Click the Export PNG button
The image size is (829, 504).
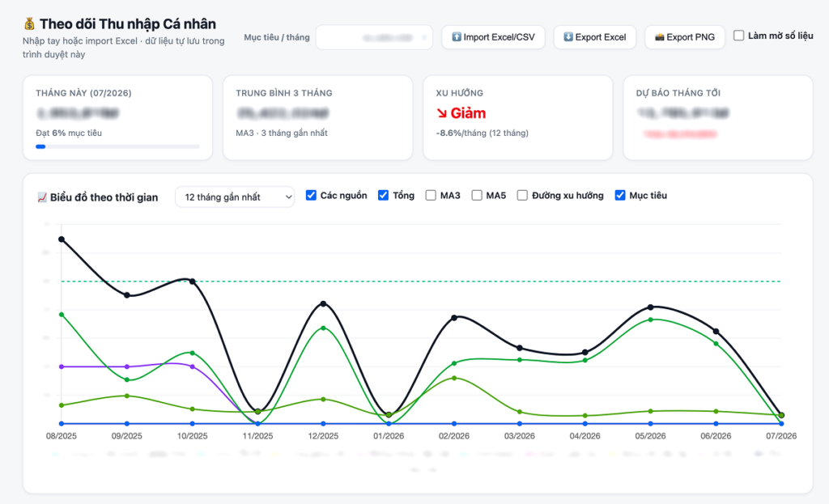[685, 37]
